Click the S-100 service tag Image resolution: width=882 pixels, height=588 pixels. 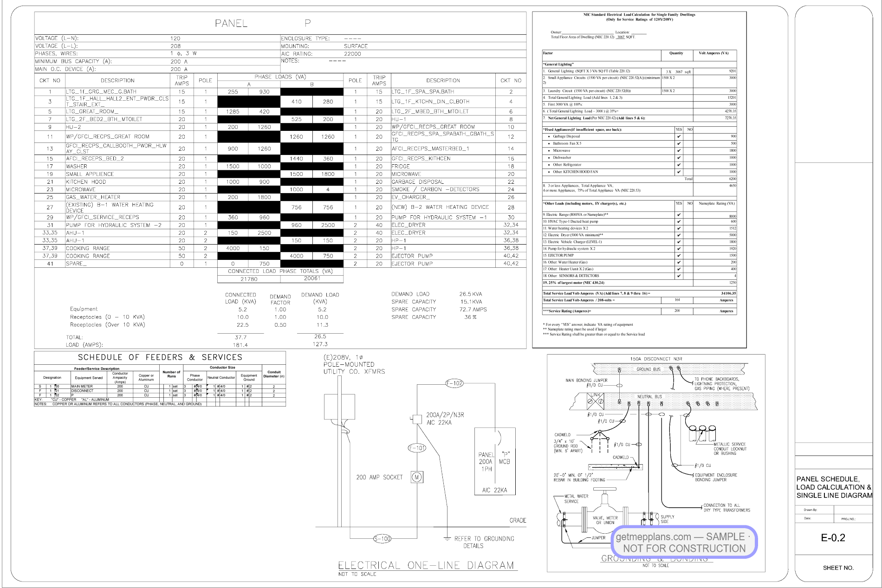click(383, 539)
